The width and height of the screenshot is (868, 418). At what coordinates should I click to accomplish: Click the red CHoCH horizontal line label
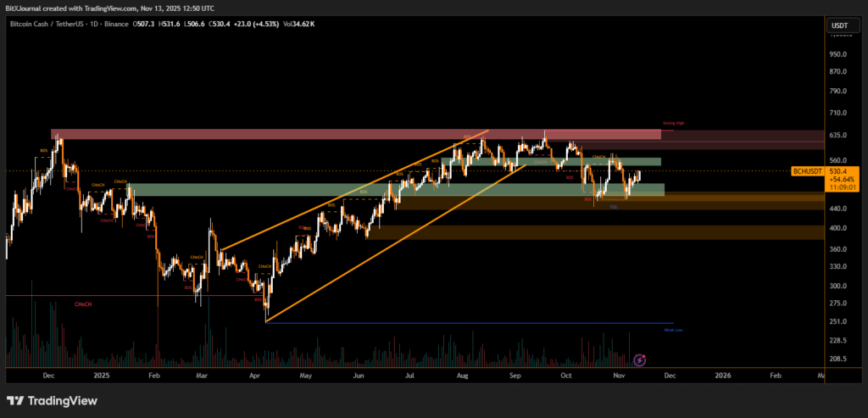pyautogui.click(x=84, y=302)
